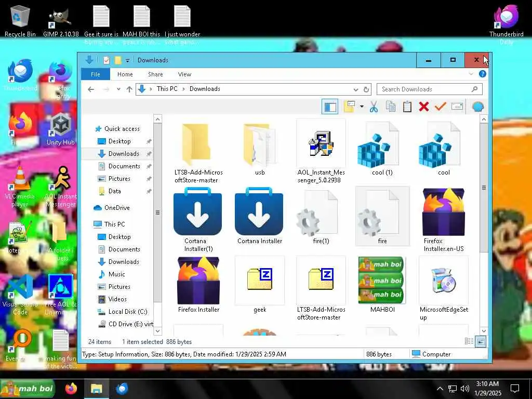The height and width of the screenshot is (399, 532).
Task: Select the Firefox Installer.en-US file
Action: tap(444, 220)
